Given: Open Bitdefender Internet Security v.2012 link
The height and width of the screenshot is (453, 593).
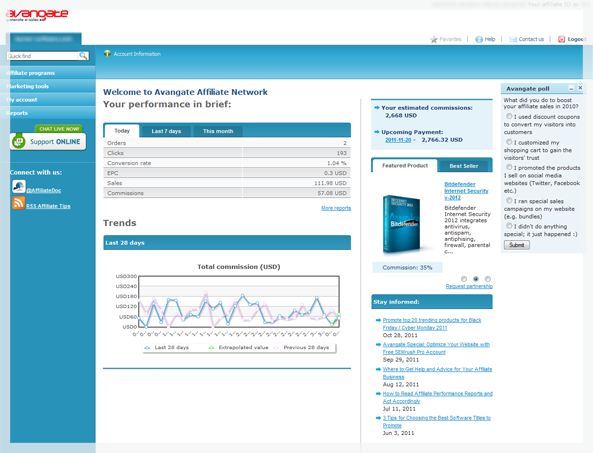Looking at the screenshot, I should [466, 191].
